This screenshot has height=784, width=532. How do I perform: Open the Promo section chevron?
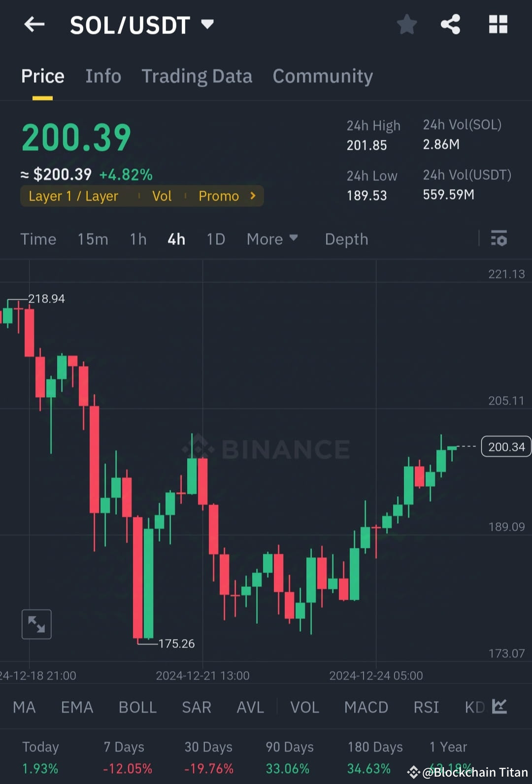click(x=252, y=196)
